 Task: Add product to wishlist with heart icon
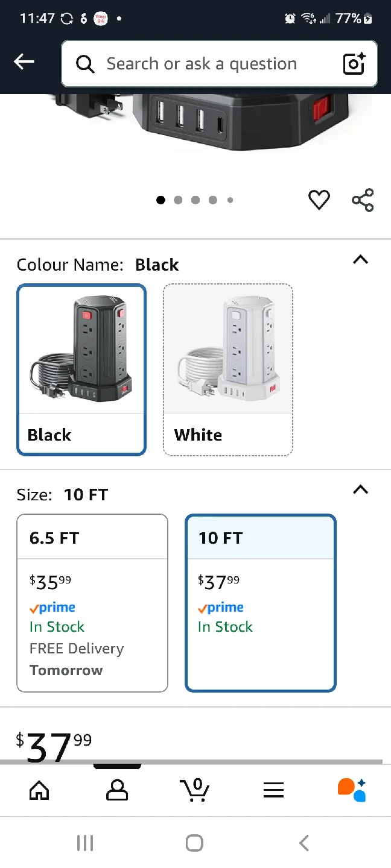coord(319,200)
